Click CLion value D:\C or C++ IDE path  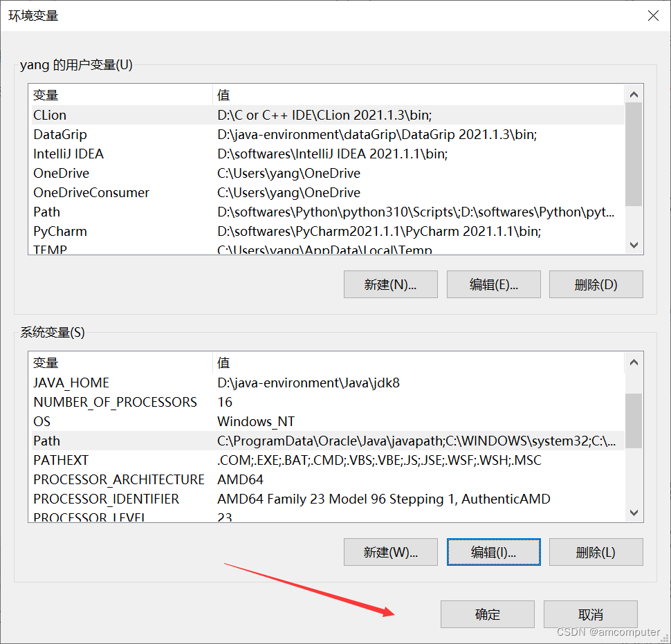pos(324,115)
